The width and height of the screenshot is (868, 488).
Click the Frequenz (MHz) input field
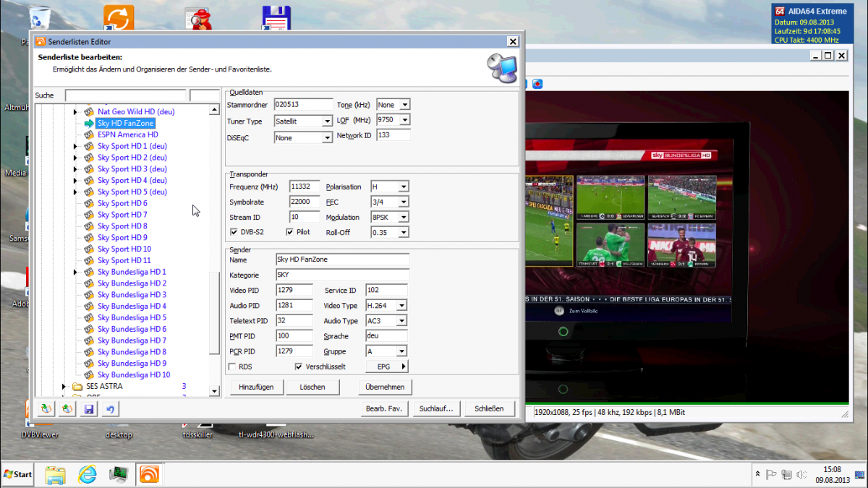tap(304, 187)
